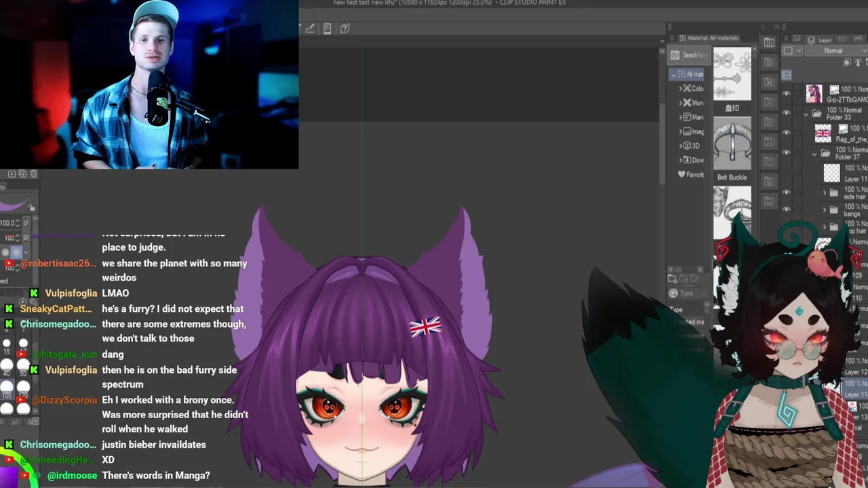Click the blue layer-two-pane view icon
Screen dimensions: 868x488
click(x=787, y=75)
